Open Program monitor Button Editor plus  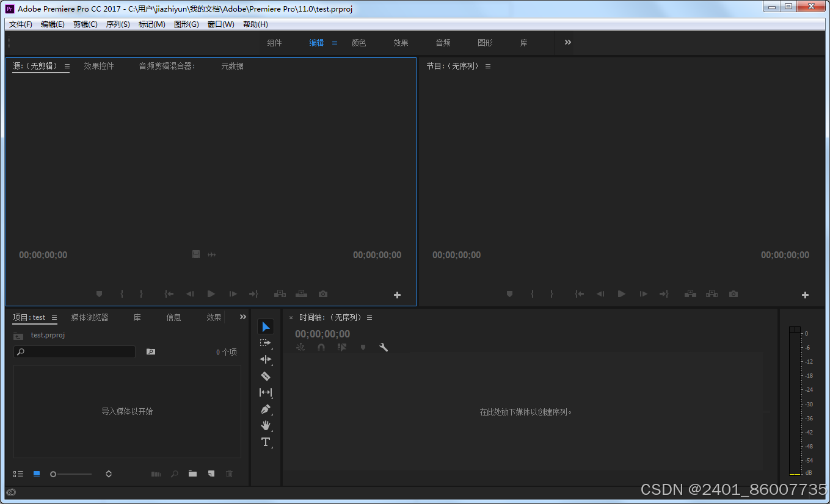point(805,295)
